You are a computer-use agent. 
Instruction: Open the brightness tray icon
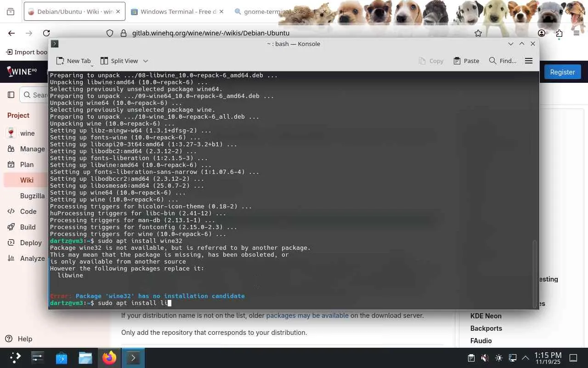pos(499,358)
